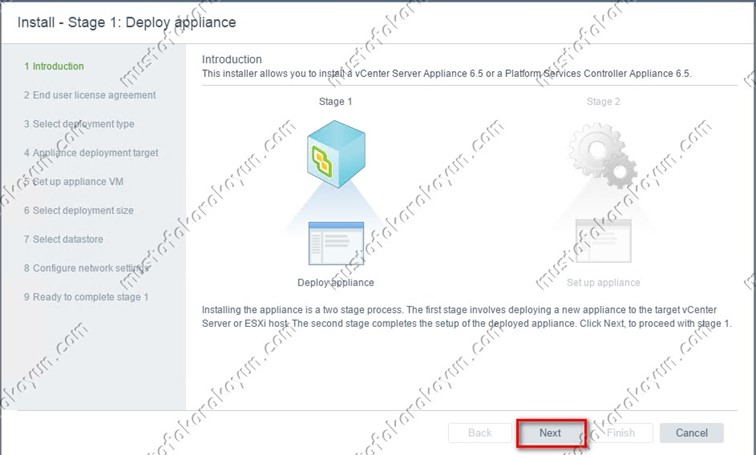The width and height of the screenshot is (756, 455).
Task: Click the greyed Stage 2 gears icon
Action: 603,155
